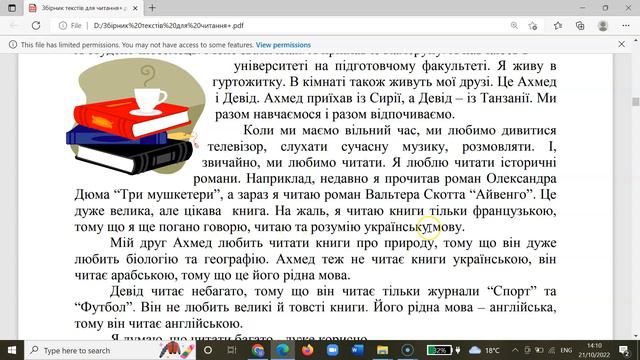Click the stacked books illustration
The width and height of the screenshot is (640, 360).
136,118
